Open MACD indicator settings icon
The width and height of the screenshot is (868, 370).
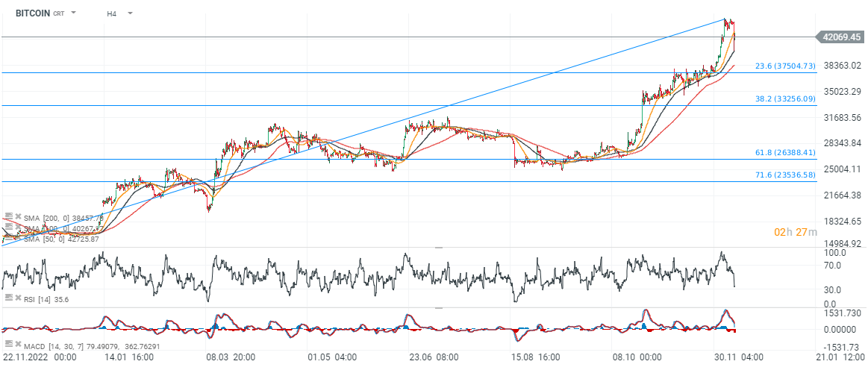point(8,344)
